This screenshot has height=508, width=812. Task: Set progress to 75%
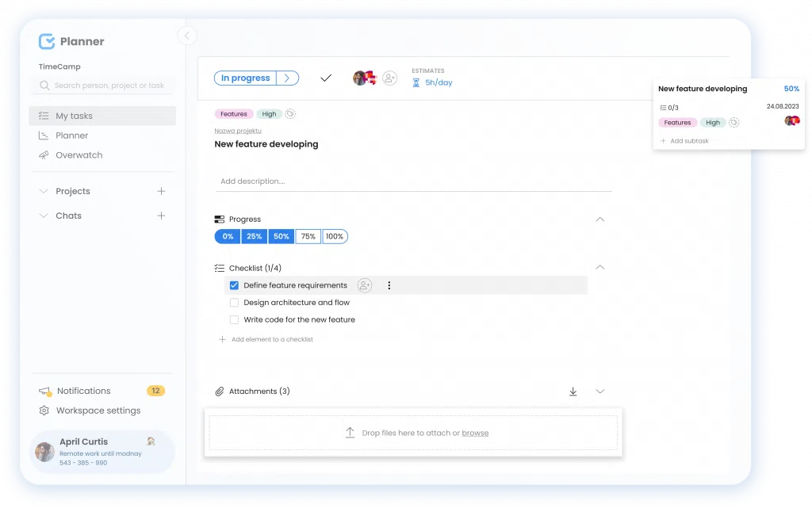pyautogui.click(x=308, y=236)
